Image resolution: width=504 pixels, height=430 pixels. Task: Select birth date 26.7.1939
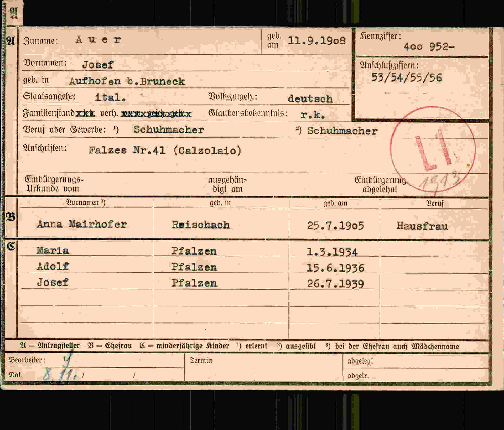335,284
